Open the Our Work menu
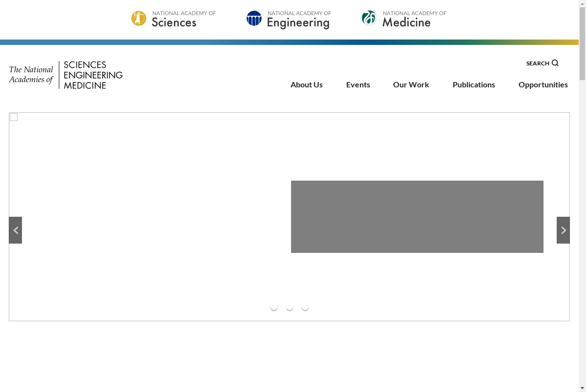 [x=411, y=84]
